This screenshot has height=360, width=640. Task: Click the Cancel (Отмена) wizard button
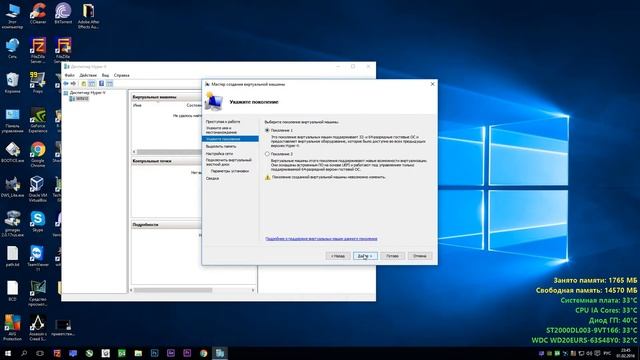click(x=420, y=256)
